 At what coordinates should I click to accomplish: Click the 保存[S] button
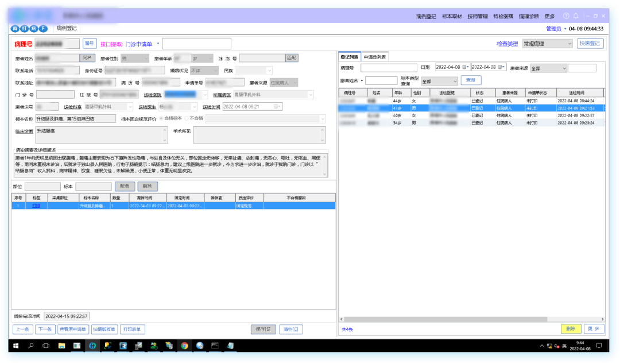(x=263, y=329)
